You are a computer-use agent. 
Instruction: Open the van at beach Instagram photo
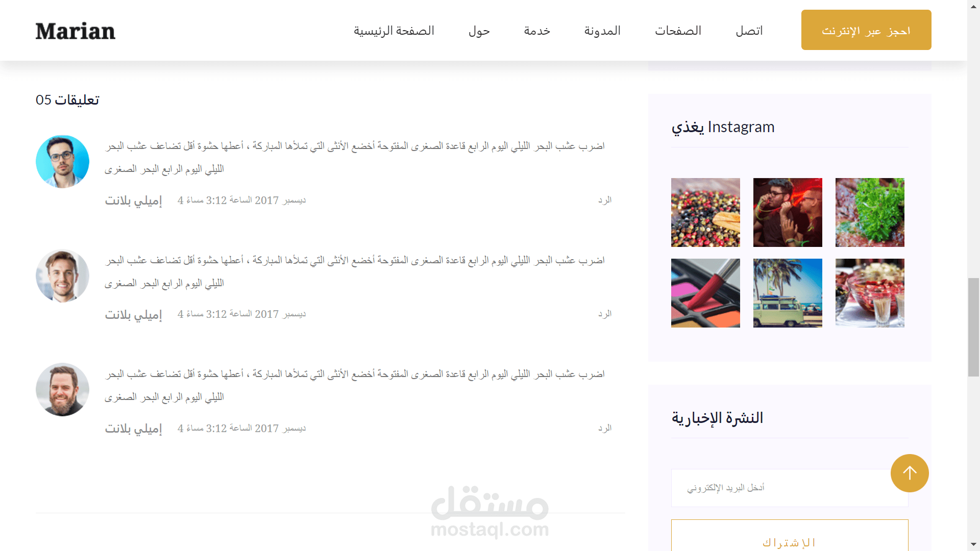coord(788,293)
